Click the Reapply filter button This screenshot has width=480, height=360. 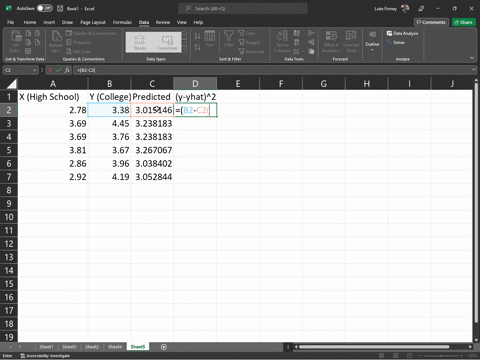tap(249, 42)
